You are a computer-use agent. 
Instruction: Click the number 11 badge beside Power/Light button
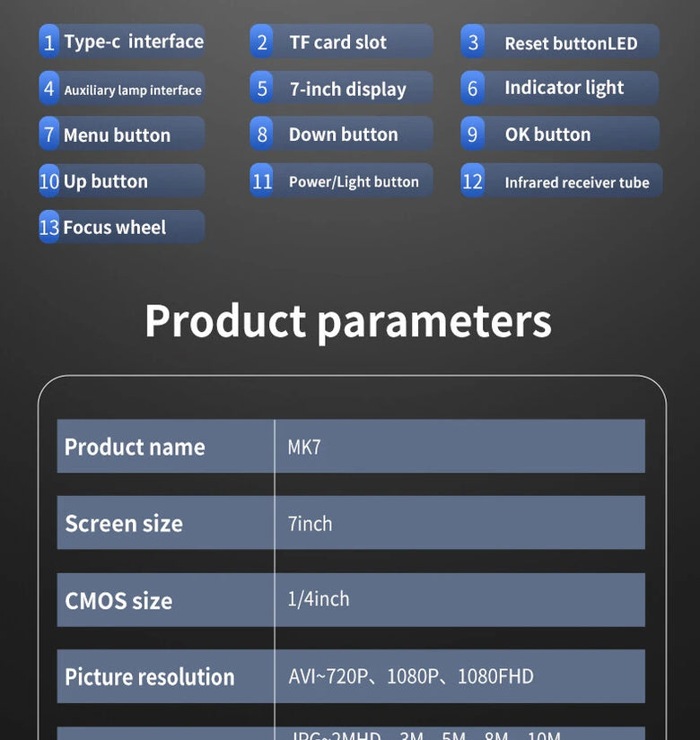[x=261, y=181]
